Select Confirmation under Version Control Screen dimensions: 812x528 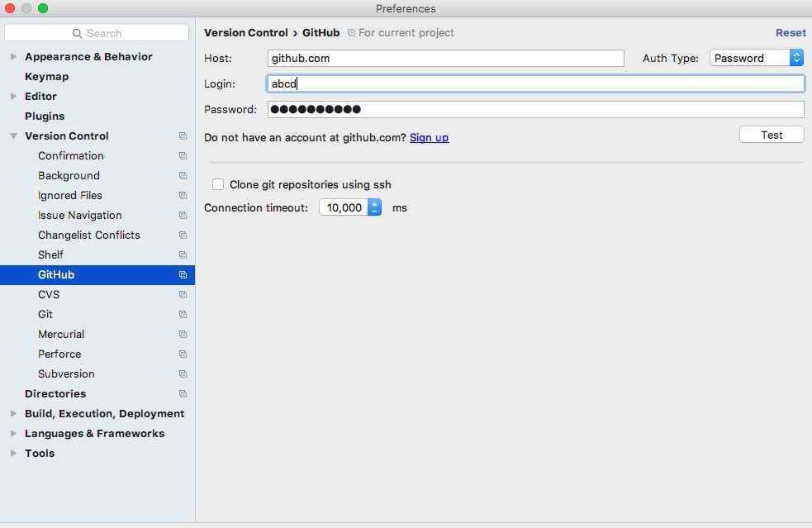(71, 155)
